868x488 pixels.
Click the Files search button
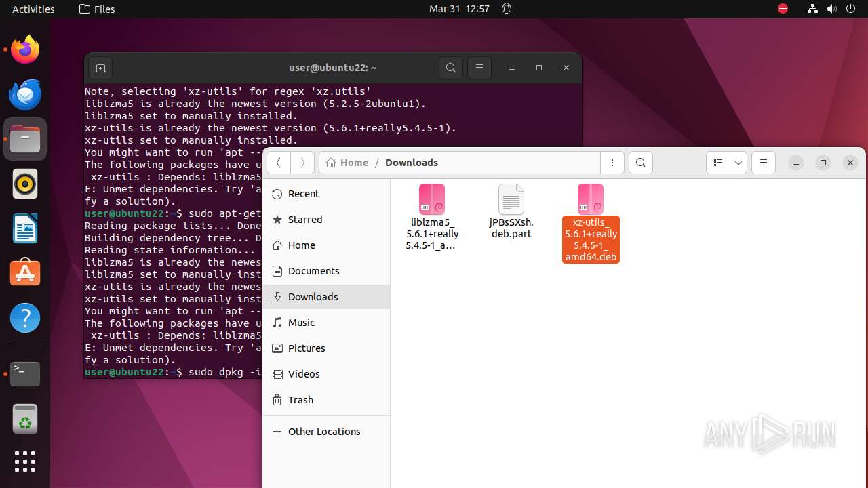pyautogui.click(x=641, y=163)
